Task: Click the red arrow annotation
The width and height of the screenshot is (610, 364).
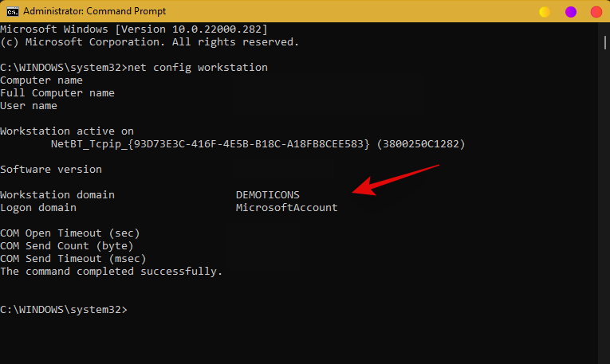Action: click(395, 178)
